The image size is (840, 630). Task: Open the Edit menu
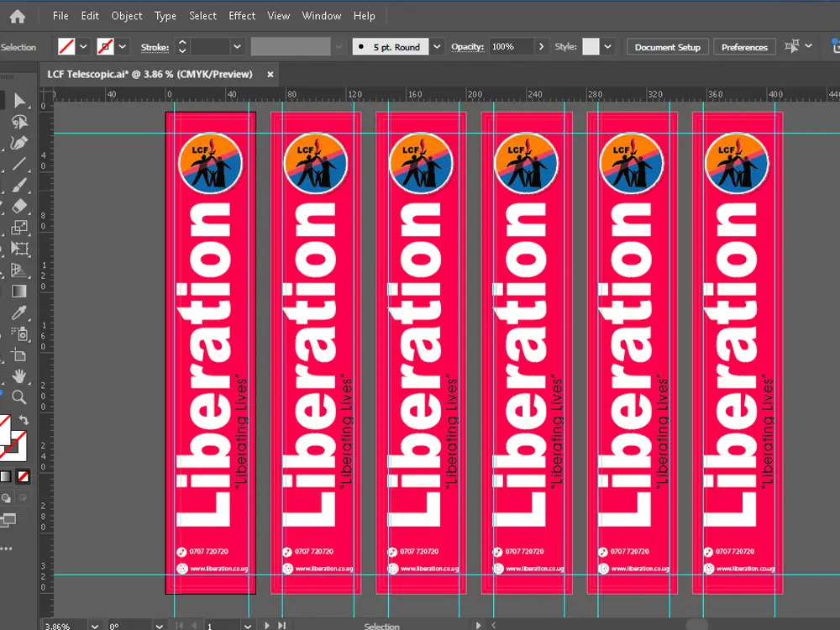tap(90, 16)
